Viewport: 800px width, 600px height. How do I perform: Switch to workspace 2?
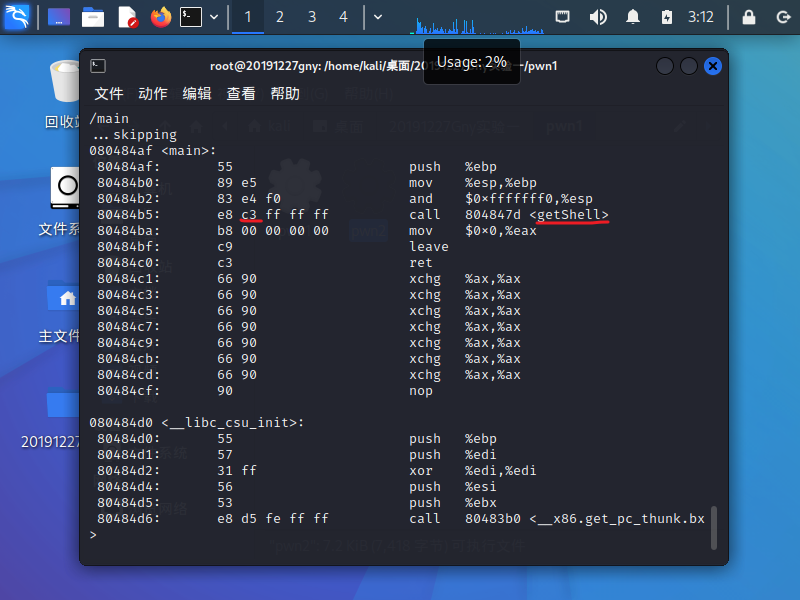(x=280, y=17)
